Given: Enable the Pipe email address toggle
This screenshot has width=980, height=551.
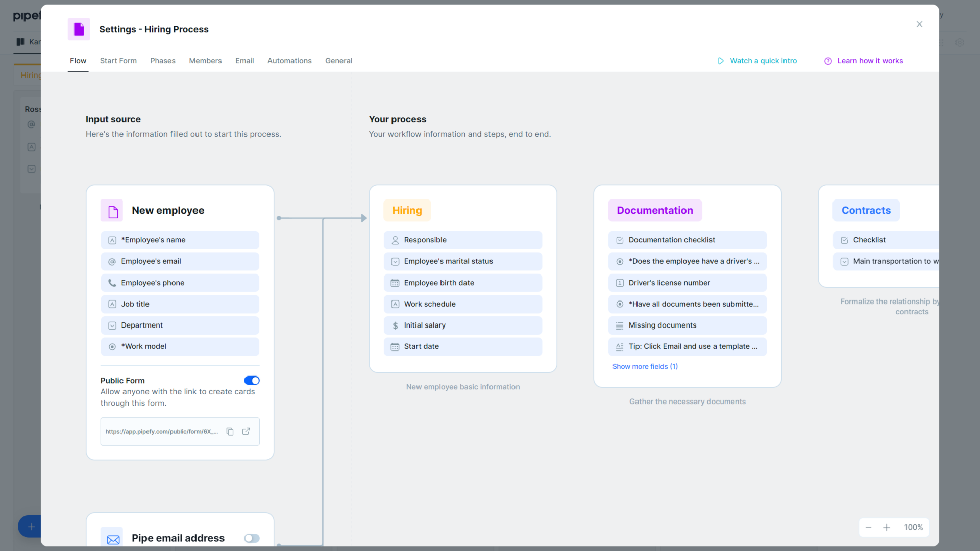Looking at the screenshot, I should tap(251, 538).
